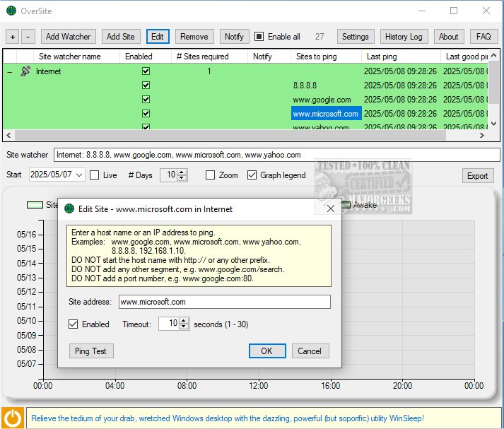The height and width of the screenshot is (429, 504).
Task: Close the Edit Site dialog
Action: tap(330, 209)
